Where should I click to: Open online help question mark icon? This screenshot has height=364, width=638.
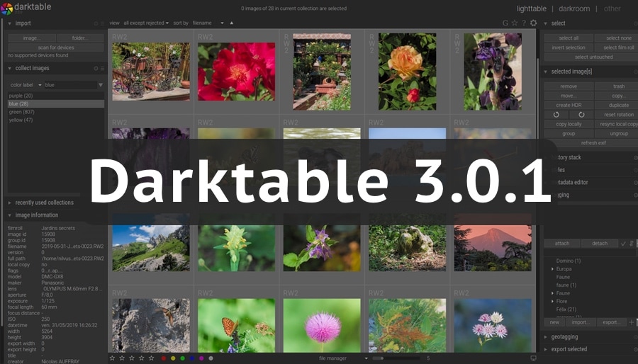click(x=524, y=23)
